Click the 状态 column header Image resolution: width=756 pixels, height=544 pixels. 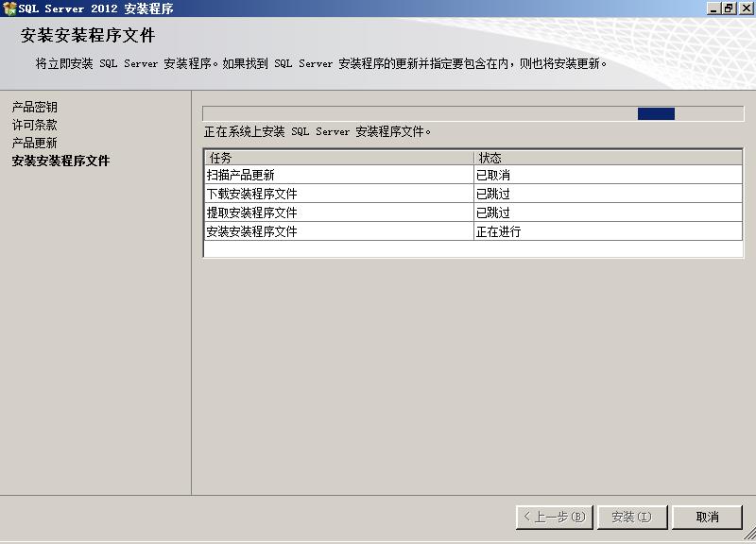click(608, 158)
